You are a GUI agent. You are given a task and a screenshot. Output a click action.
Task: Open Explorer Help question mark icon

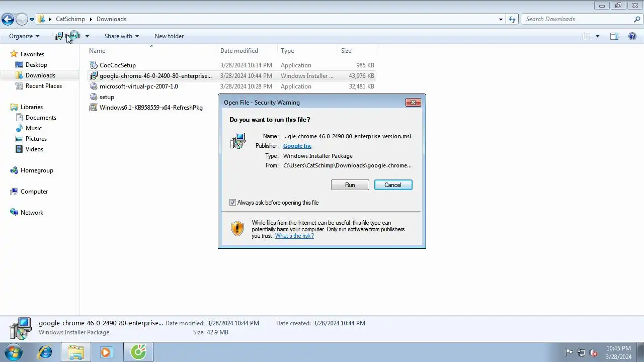(x=632, y=36)
